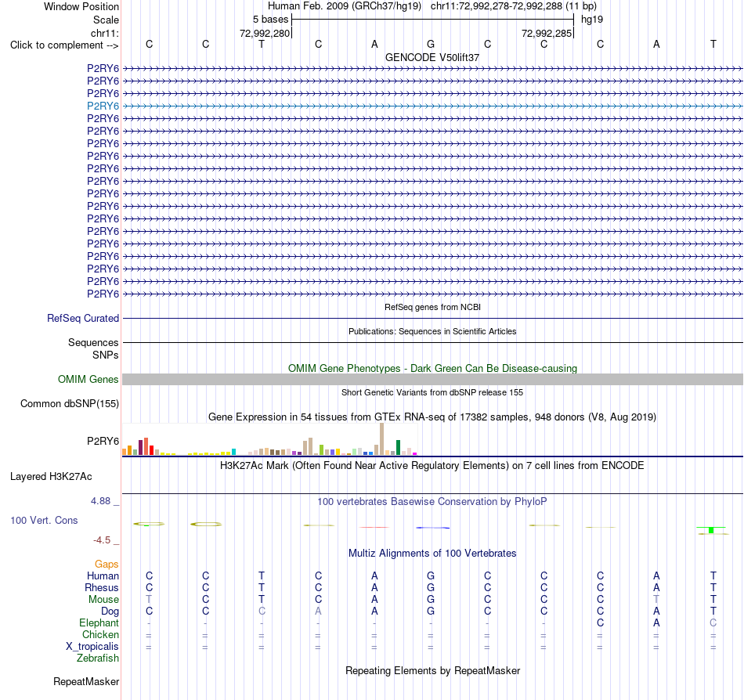Click the Dog alignment row label
The image size is (744, 700).
click(110, 612)
